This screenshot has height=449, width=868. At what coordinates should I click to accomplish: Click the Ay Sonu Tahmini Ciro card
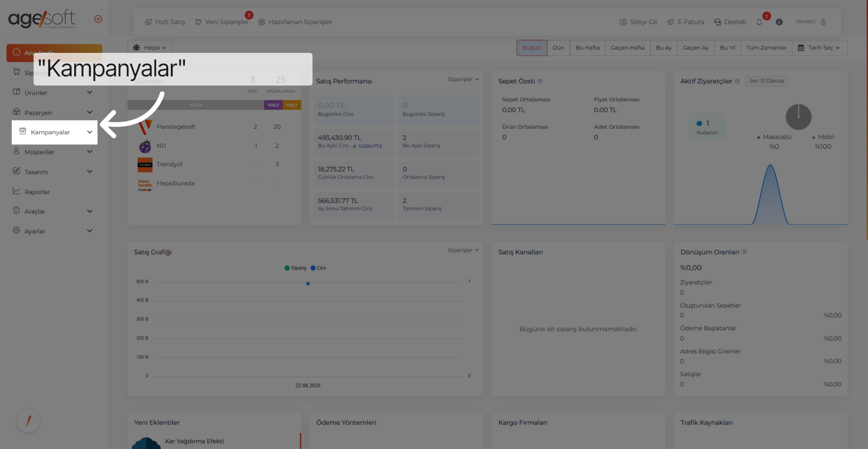coord(354,206)
